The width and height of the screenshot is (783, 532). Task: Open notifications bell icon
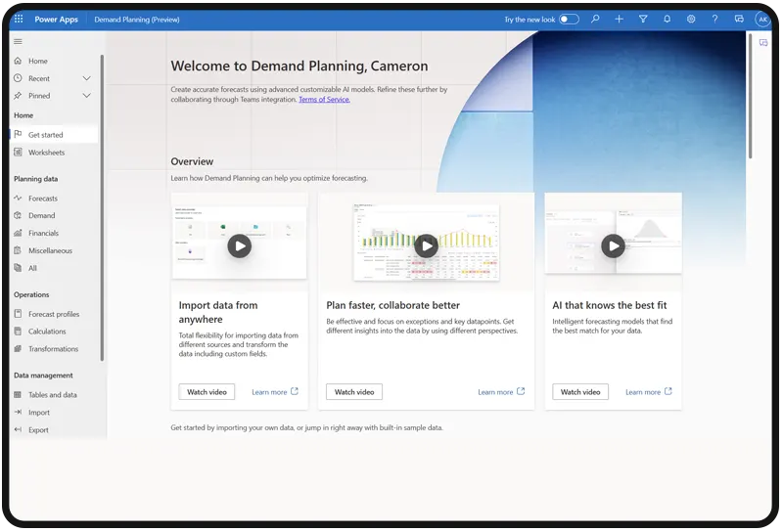[668, 19]
